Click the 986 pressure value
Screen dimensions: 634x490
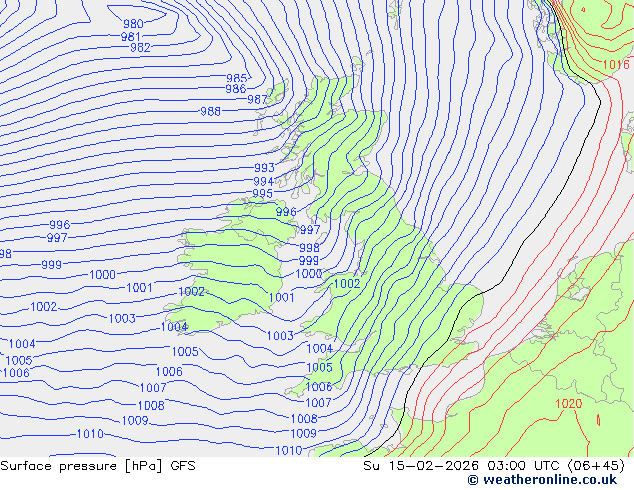coord(236,89)
